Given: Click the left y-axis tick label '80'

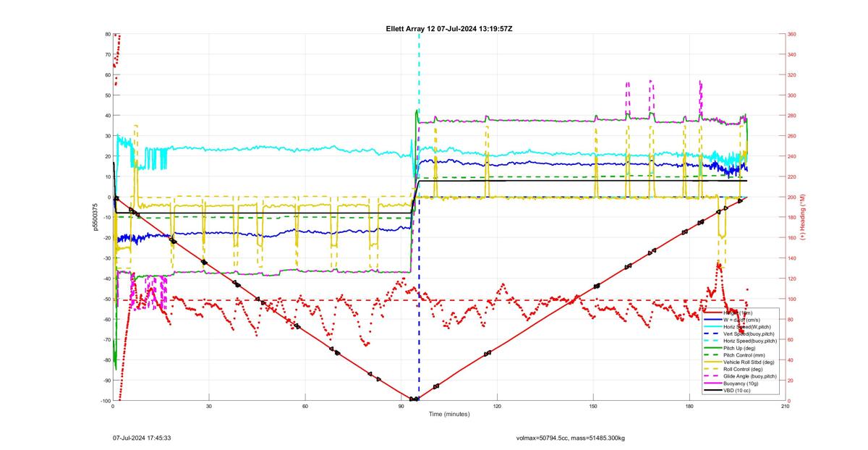Looking at the screenshot, I should [x=107, y=34].
